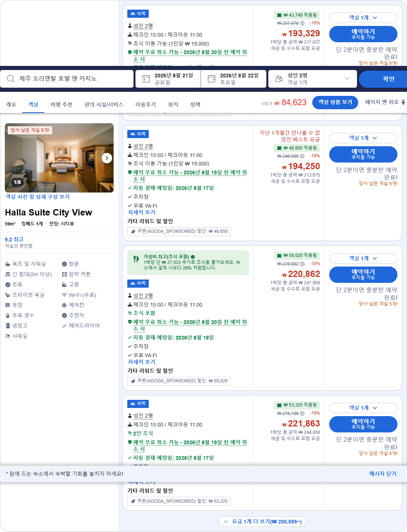Click the search magnifier icon
The width and height of the screenshot is (407, 532).
click(11, 78)
